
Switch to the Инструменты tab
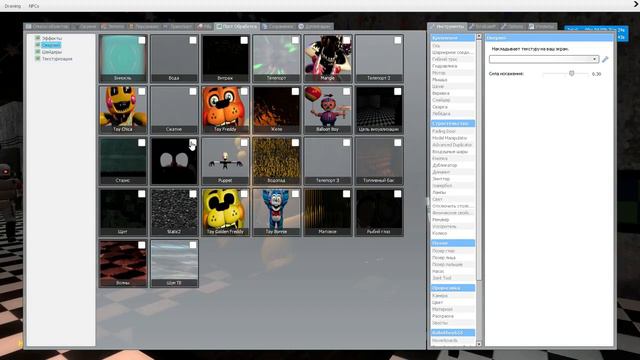[447, 27]
